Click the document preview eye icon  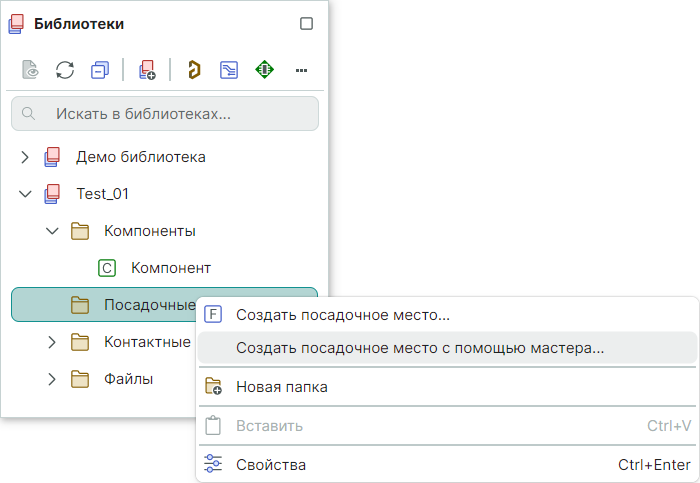click(30, 70)
